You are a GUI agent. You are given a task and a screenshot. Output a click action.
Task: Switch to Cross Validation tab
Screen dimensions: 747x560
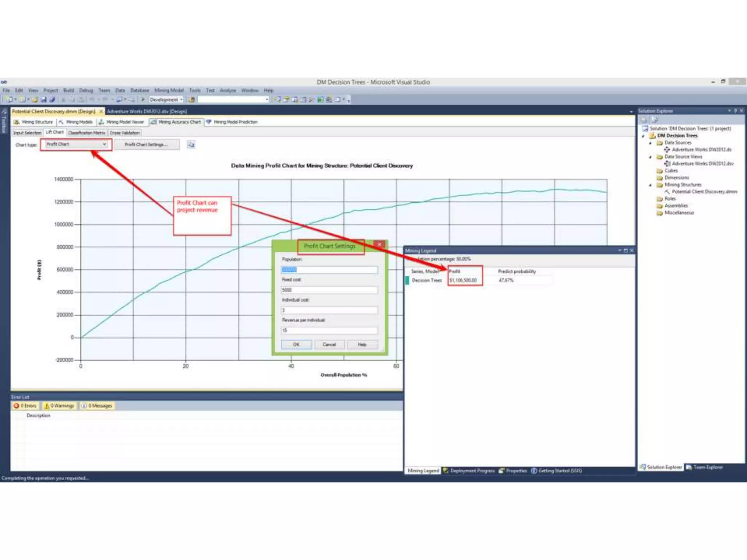coord(124,133)
